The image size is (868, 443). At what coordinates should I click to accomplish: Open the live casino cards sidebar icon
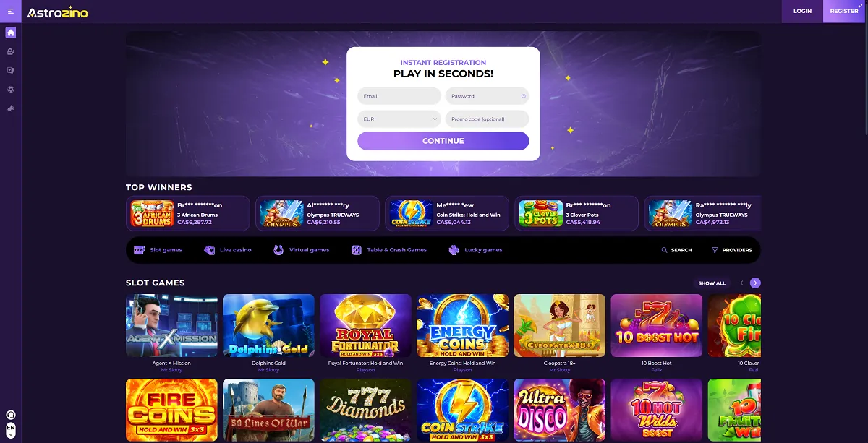pos(11,70)
